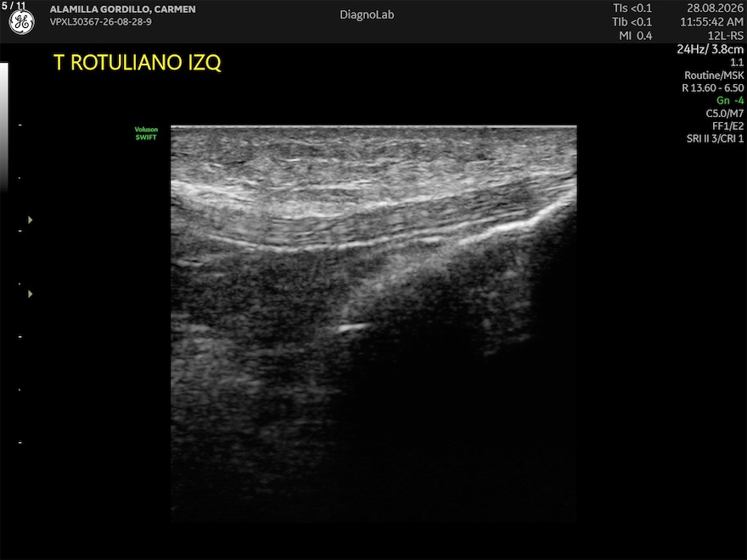
Task: Click the exam ID VPXL30367-26-08-28-9
Action: pyautogui.click(x=100, y=22)
